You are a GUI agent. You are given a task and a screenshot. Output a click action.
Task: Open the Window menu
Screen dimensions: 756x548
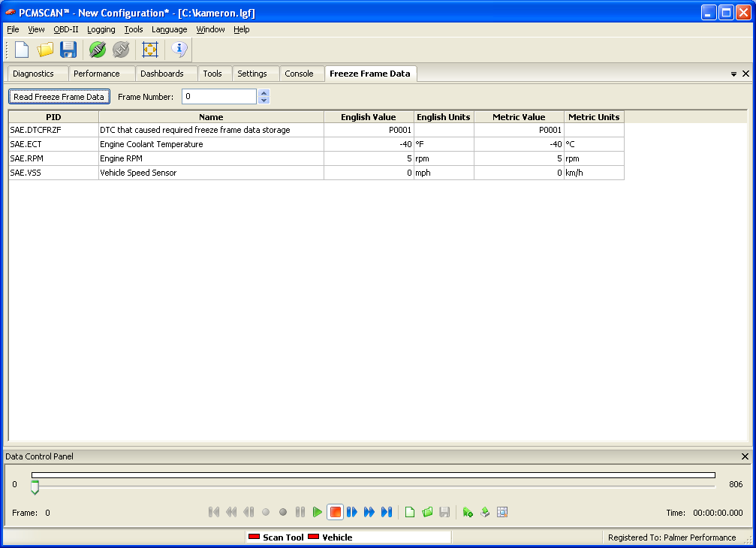click(x=210, y=29)
